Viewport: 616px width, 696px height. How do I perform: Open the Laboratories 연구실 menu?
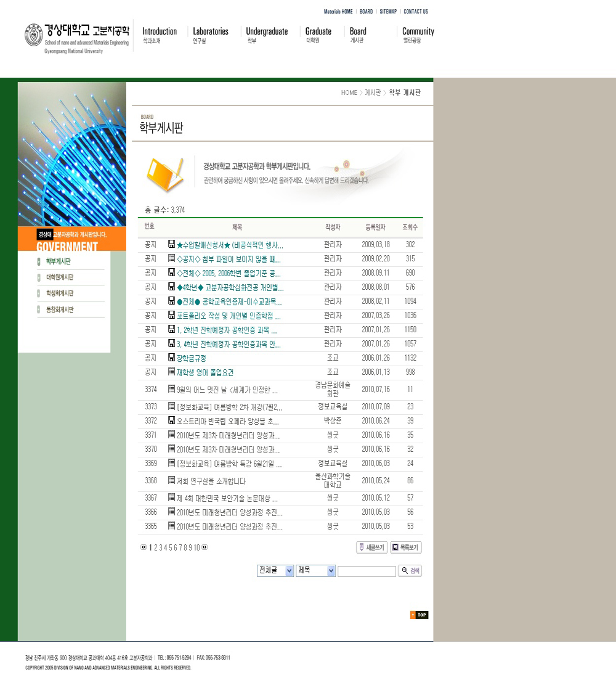210,35
